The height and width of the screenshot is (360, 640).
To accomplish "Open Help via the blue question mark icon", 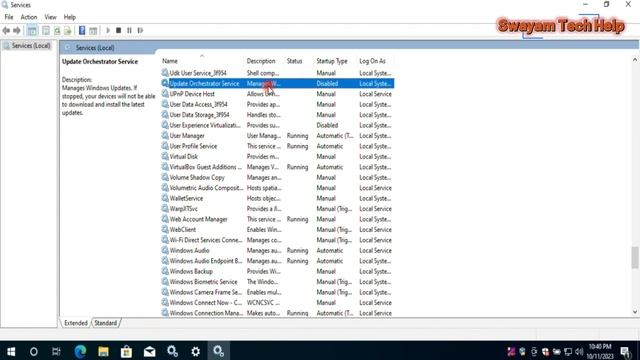I will click(82, 31).
